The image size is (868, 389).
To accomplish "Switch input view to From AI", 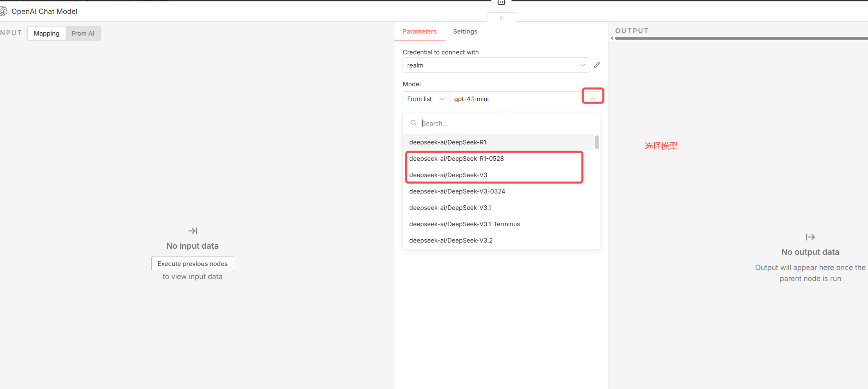I will click(83, 34).
